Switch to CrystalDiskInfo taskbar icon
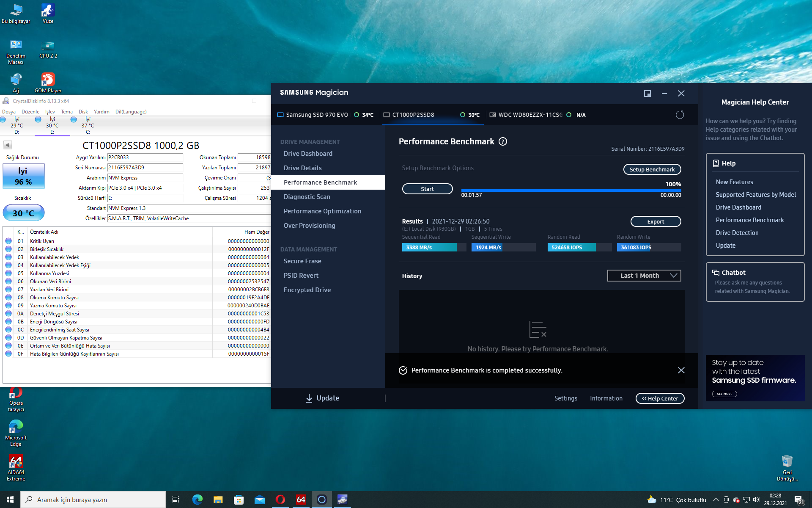The width and height of the screenshot is (812, 508). coord(342,500)
